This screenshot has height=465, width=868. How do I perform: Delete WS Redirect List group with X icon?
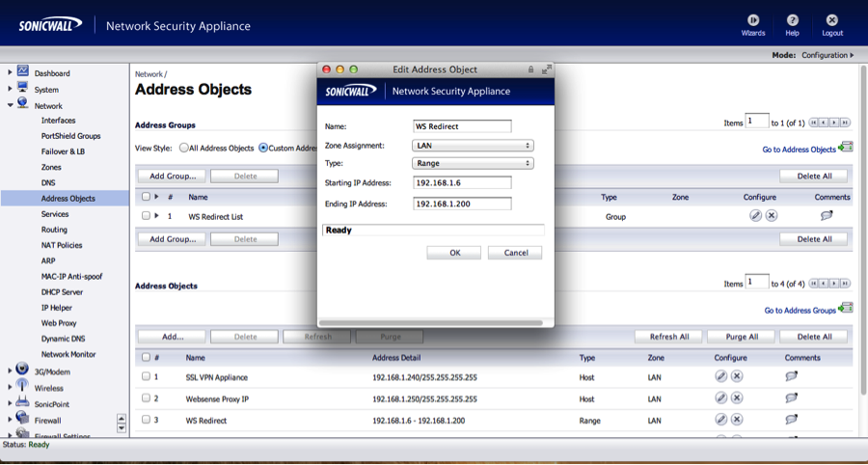(x=772, y=216)
